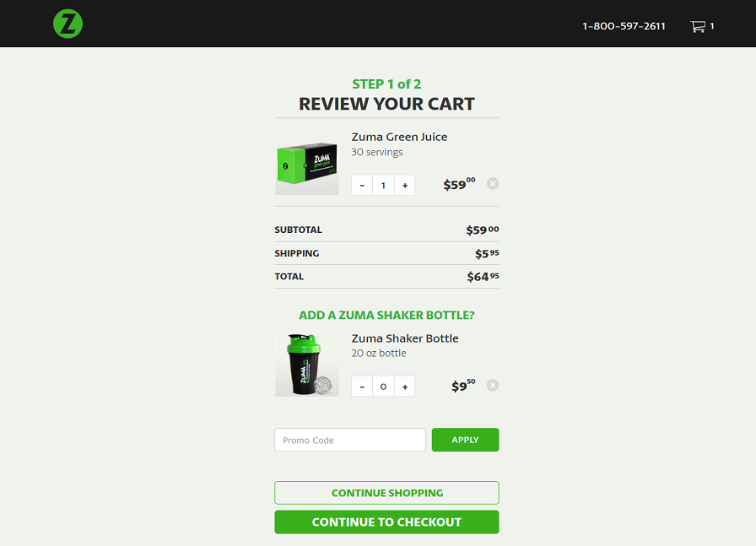The image size is (756, 546).
Task: Select the Shaker Bottle quantity field
Action: [x=383, y=387]
